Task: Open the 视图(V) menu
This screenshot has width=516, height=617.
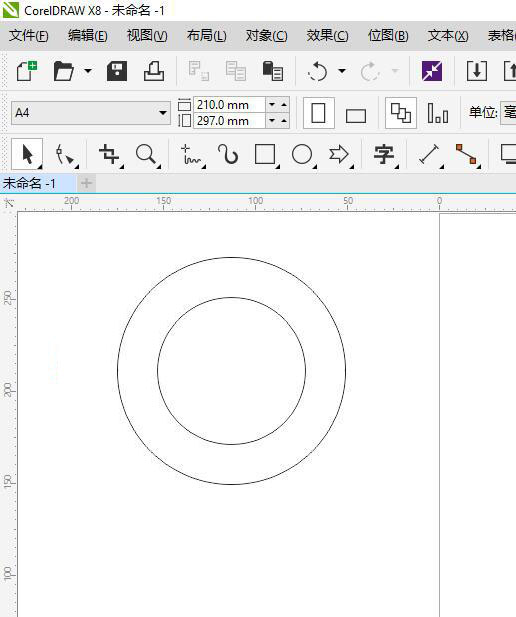Action: tap(147, 36)
